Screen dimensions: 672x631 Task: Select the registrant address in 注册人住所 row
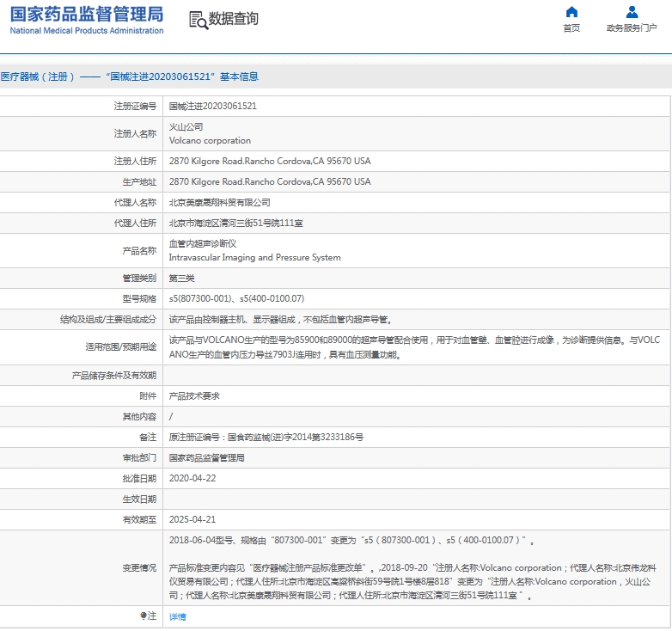pos(270,161)
